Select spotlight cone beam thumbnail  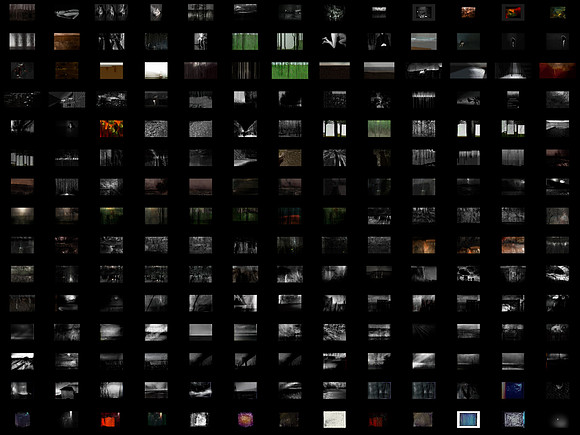513,70
